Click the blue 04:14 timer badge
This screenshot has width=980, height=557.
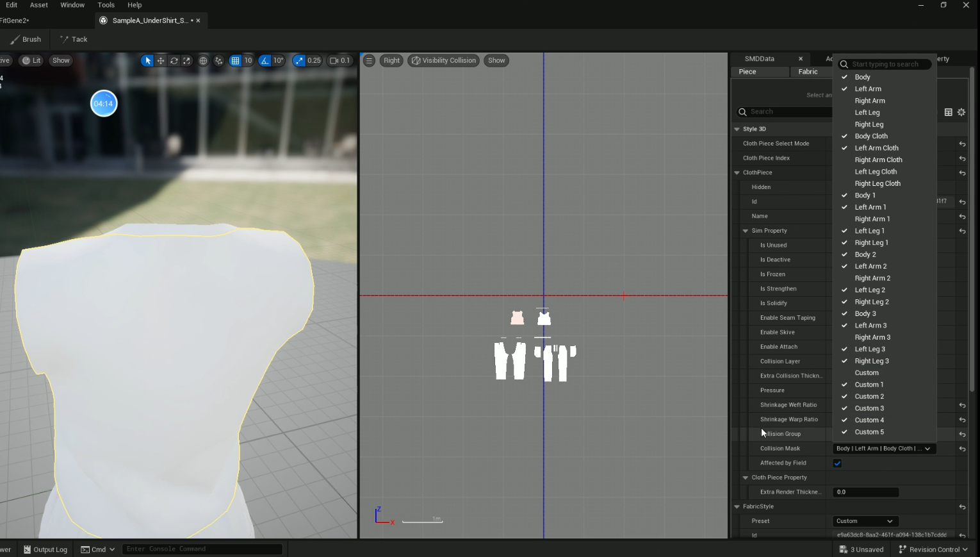pos(104,103)
